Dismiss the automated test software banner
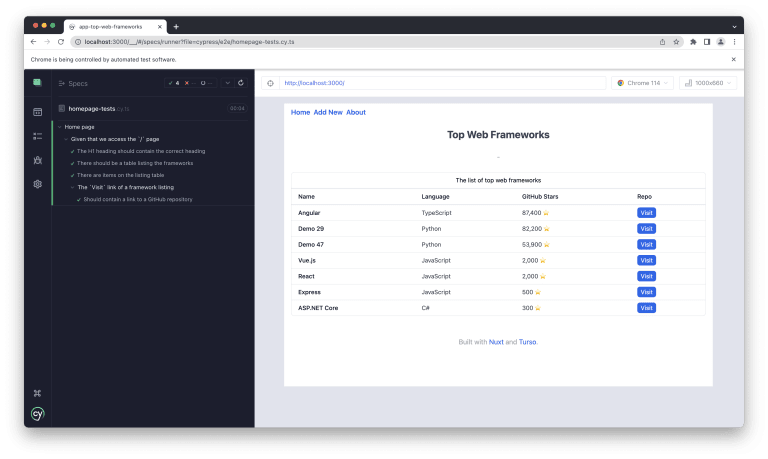The height and width of the screenshot is (459, 768). [733, 59]
